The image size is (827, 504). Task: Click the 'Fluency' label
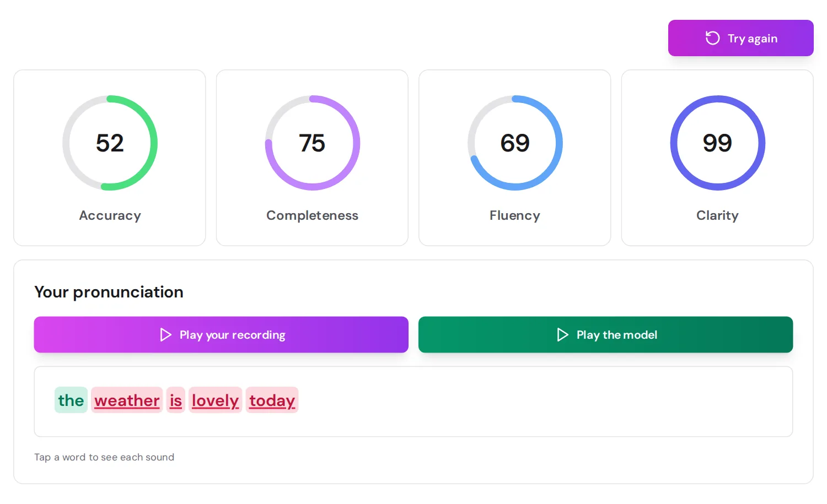515,215
